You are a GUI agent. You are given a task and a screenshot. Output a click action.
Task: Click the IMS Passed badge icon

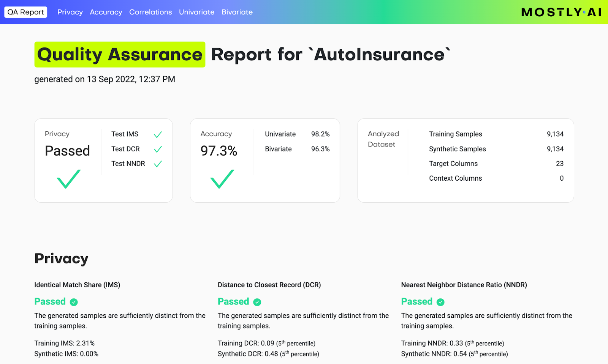[74, 302]
